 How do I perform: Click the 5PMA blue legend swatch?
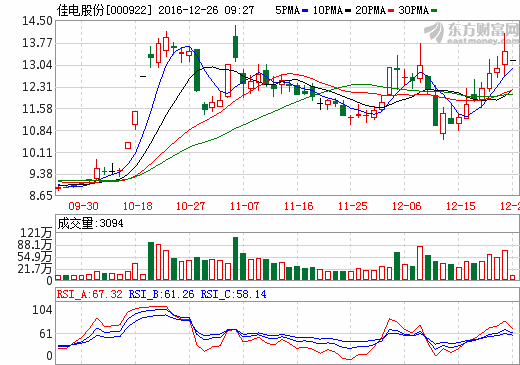pos(305,11)
